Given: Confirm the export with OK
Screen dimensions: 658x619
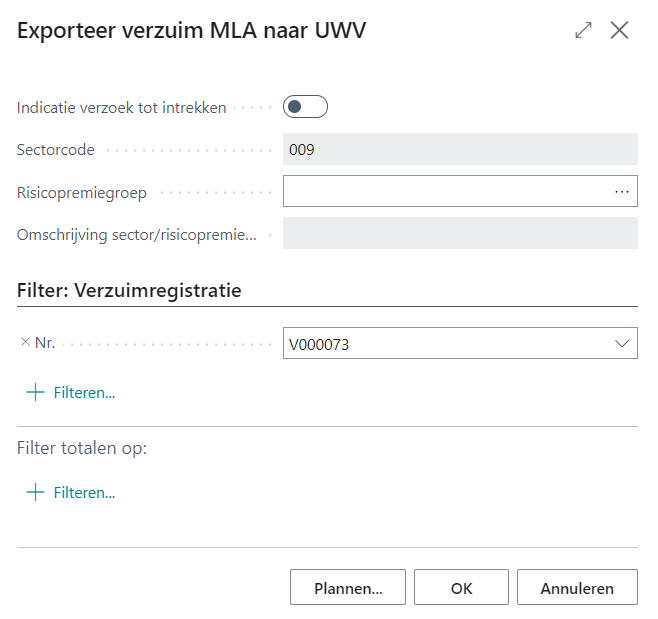Looking at the screenshot, I should point(461,588).
